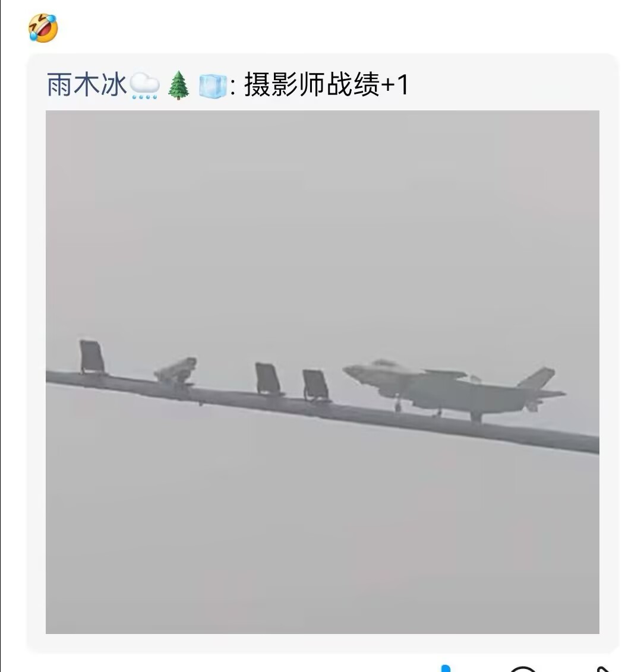Click the rain cloud emoji in username
The image size is (644, 672).
click(x=144, y=85)
